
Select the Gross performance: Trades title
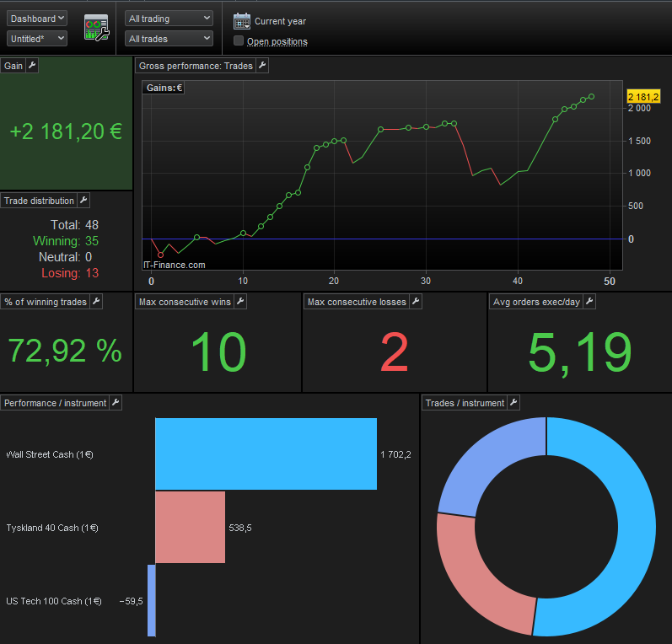(x=196, y=66)
